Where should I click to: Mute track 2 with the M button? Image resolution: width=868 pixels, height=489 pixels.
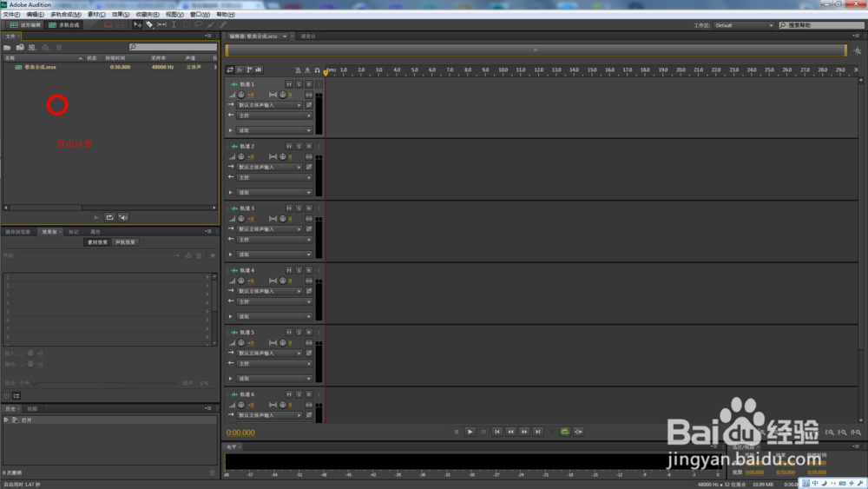(x=289, y=146)
